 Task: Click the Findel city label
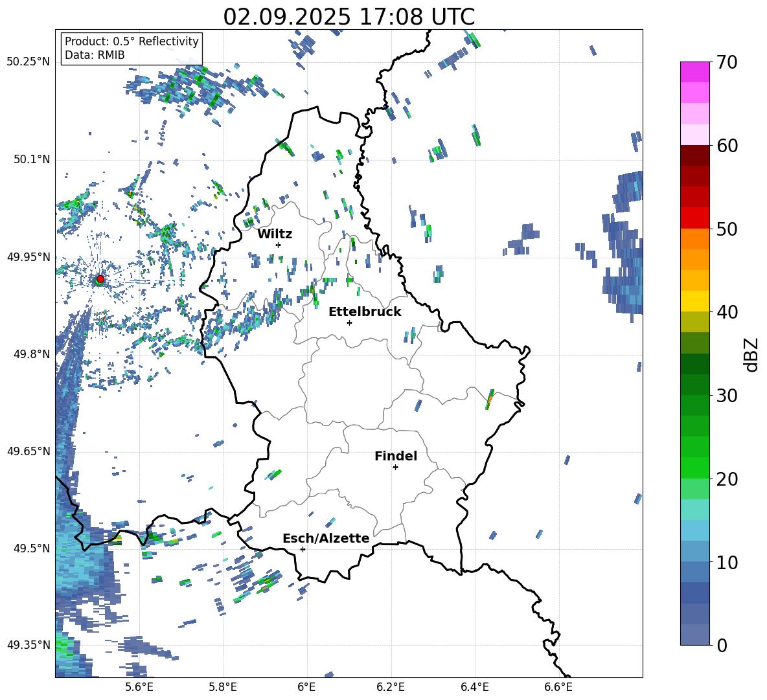396,456
